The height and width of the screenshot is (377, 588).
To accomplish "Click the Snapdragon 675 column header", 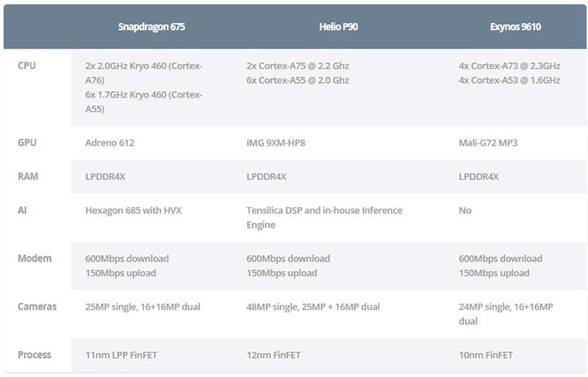I will (151, 27).
